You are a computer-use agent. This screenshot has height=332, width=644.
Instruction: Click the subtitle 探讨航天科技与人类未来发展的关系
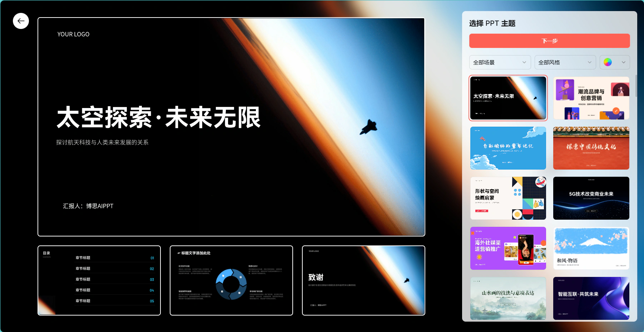coord(102,142)
